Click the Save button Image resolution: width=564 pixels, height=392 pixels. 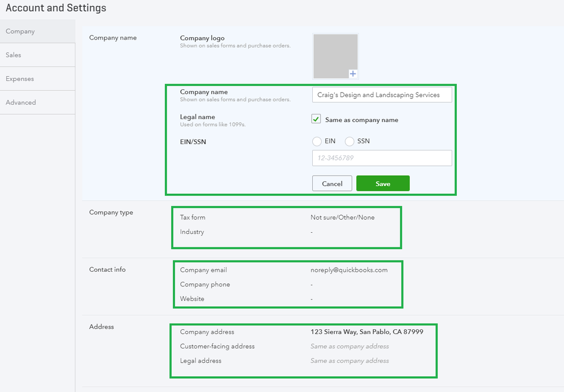(x=383, y=184)
